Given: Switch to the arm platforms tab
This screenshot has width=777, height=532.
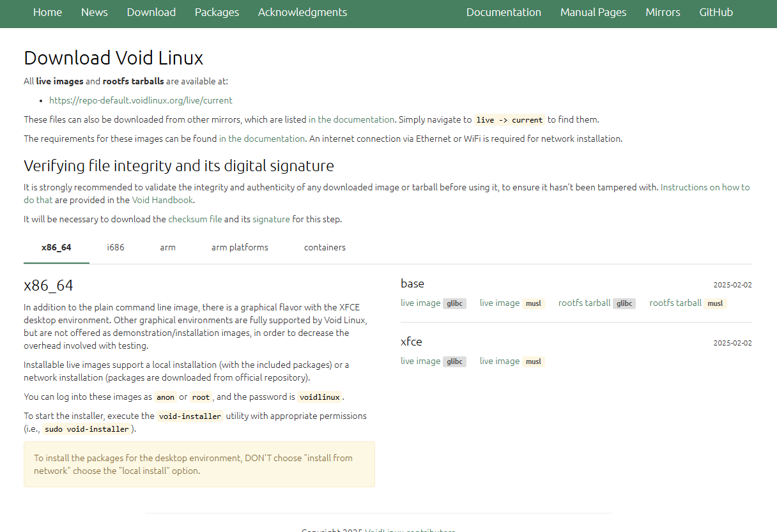Looking at the screenshot, I should click(240, 247).
